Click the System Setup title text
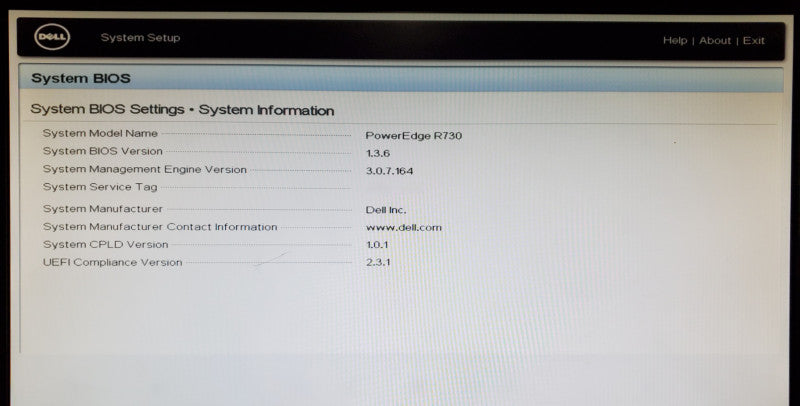 click(140, 38)
